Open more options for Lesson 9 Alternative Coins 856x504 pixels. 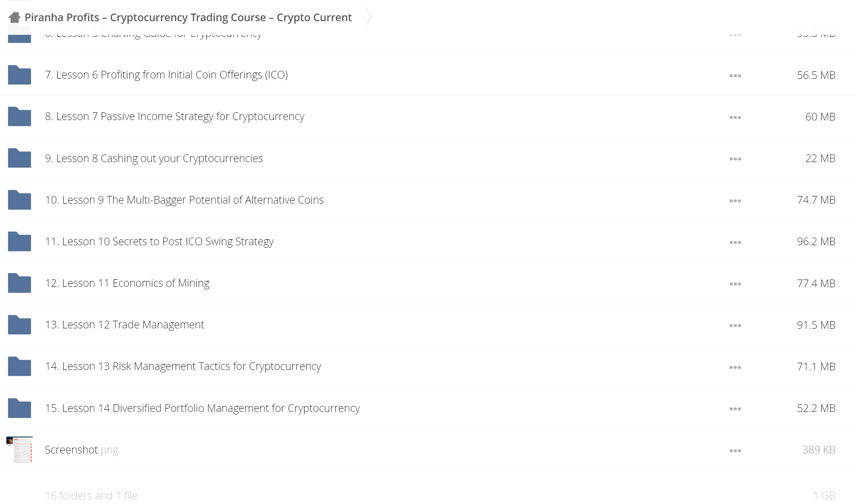pyautogui.click(x=735, y=201)
